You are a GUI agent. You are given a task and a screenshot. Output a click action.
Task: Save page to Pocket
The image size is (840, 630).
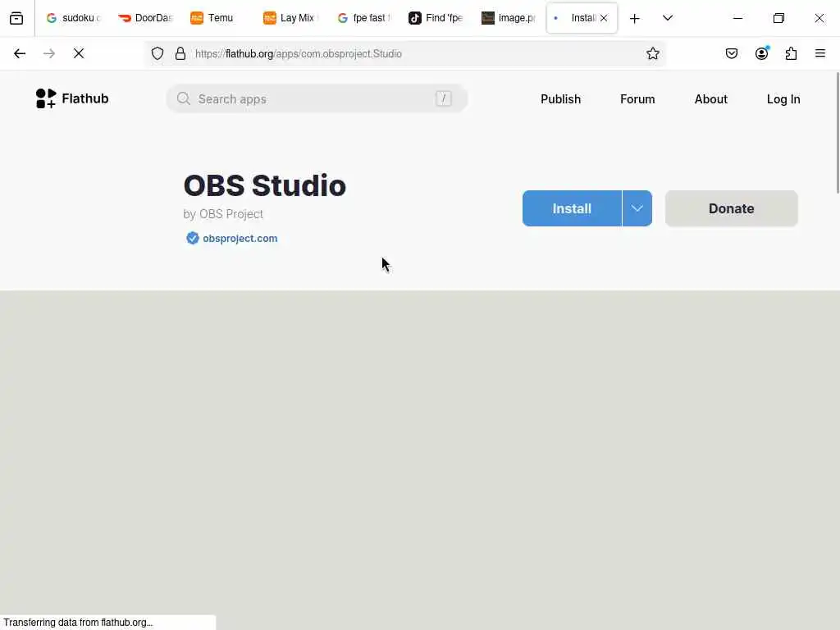(732, 53)
